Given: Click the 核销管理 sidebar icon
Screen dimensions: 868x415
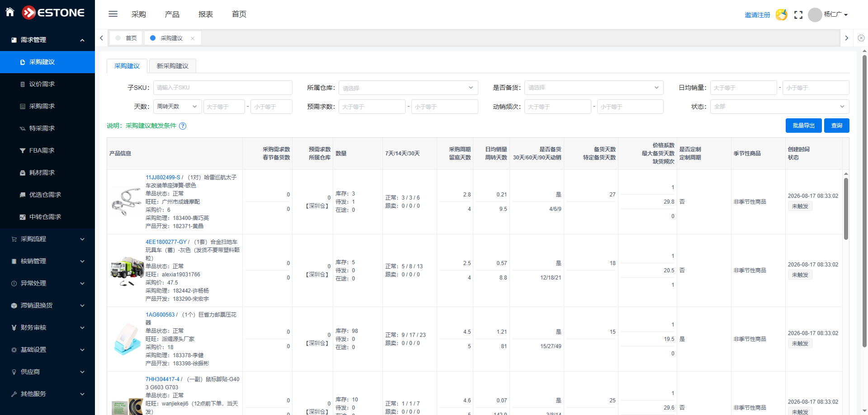Looking at the screenshot, I should (14, 261).
